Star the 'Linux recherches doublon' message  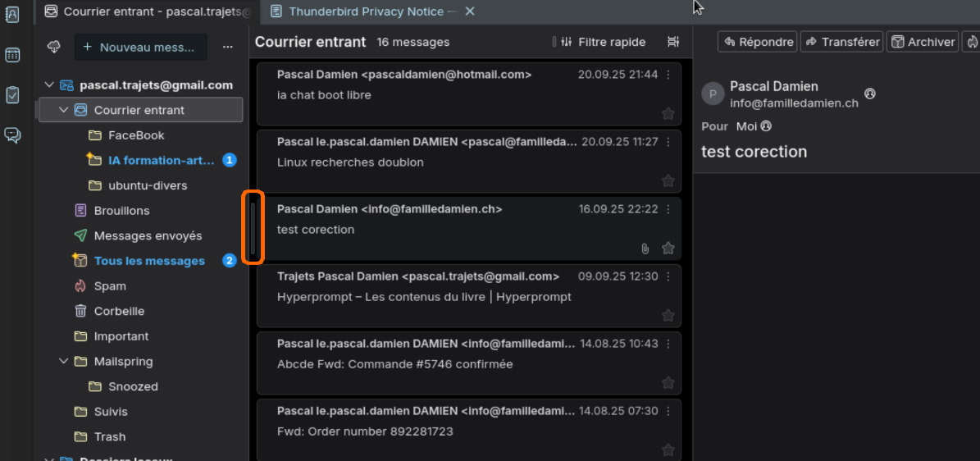click(668, 180)
